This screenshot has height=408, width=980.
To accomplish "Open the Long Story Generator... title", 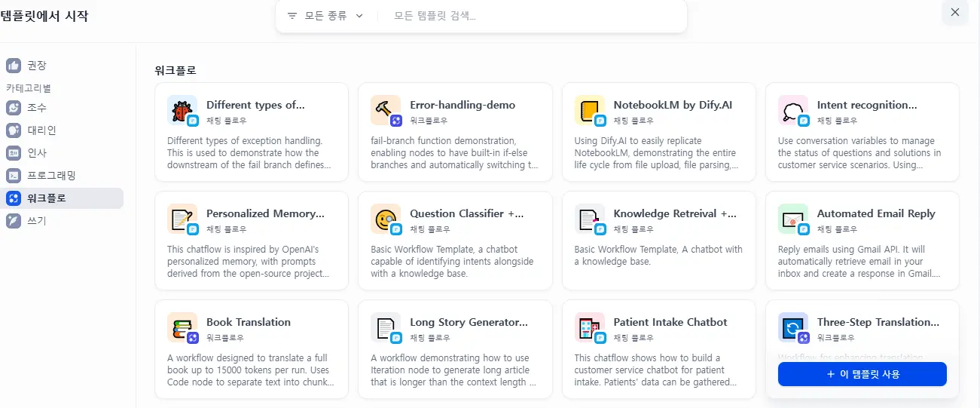I will point(469,322).
